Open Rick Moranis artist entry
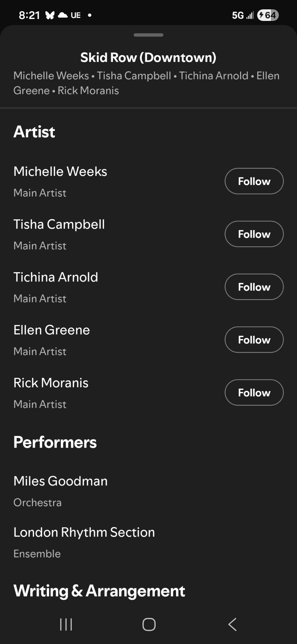 pyautogui.click(x=51, y=383)
